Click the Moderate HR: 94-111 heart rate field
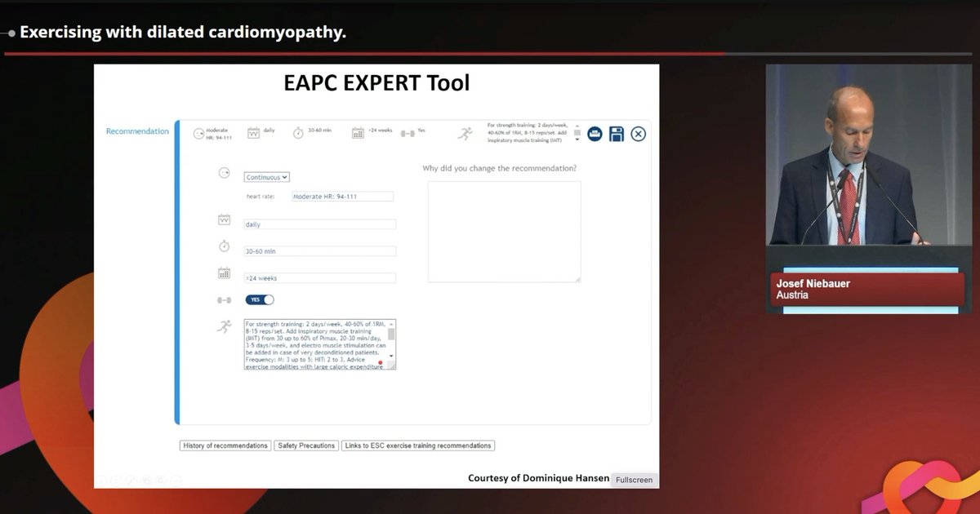 click(342, 197)
